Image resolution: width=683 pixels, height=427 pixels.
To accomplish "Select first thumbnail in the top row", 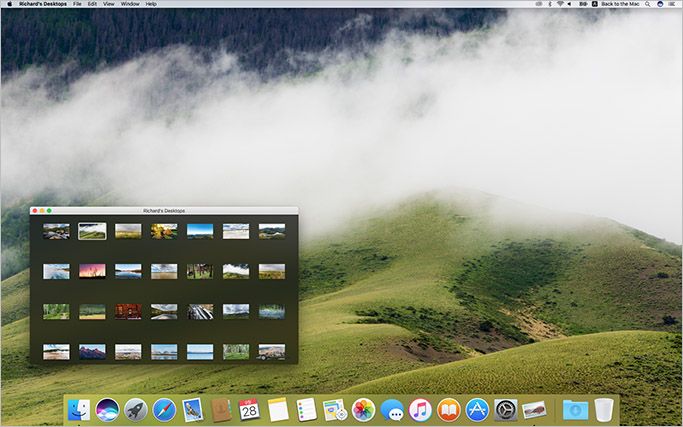I will pos(56,231).
